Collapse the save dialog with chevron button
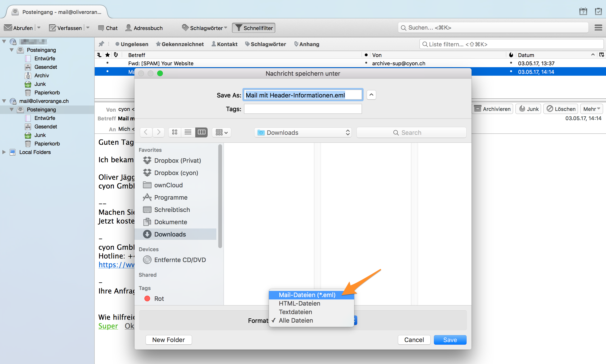 (x=371, y=95)
